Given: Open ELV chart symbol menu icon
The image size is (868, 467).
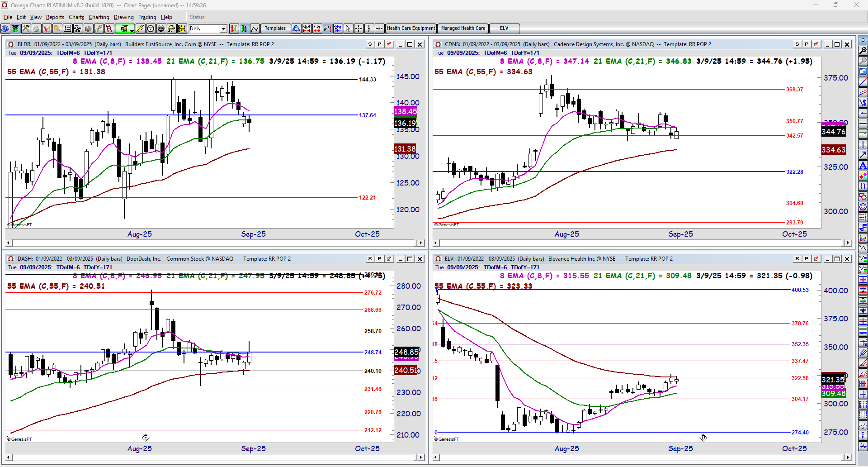Looking at the screenshot, I should [438, 259].
